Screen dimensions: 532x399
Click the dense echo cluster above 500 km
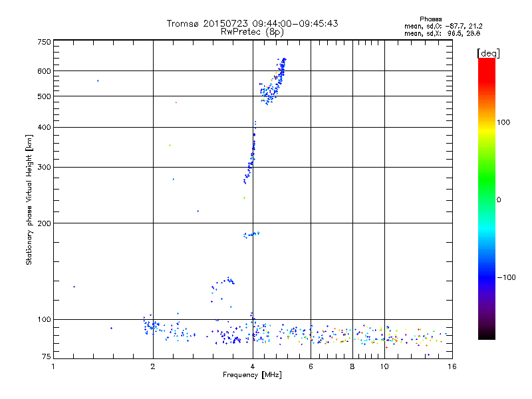(273, 81)
